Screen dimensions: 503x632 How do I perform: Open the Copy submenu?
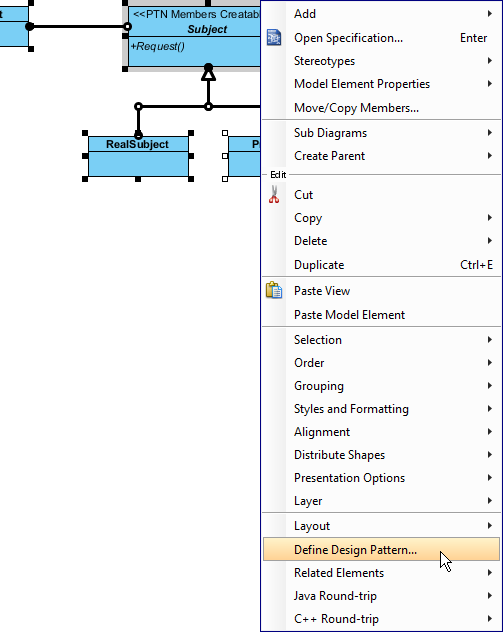(381, 218)
